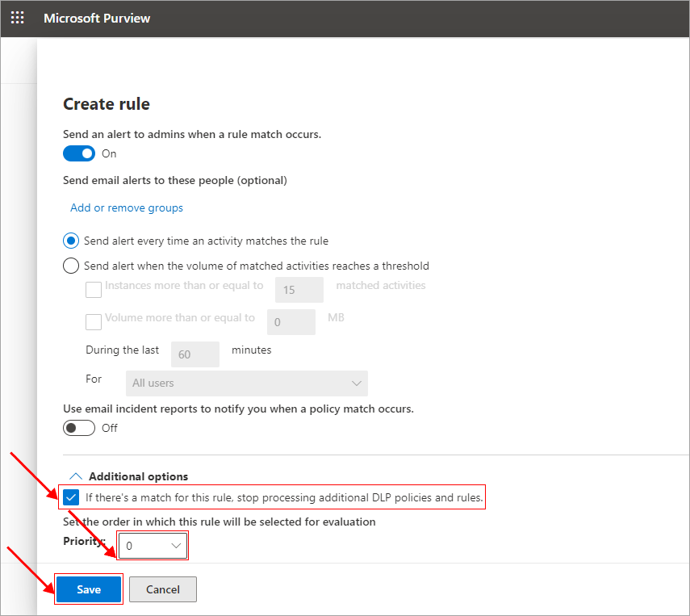
Task: Select volume threshold alert radio option
Action: (x=71, y=266)
